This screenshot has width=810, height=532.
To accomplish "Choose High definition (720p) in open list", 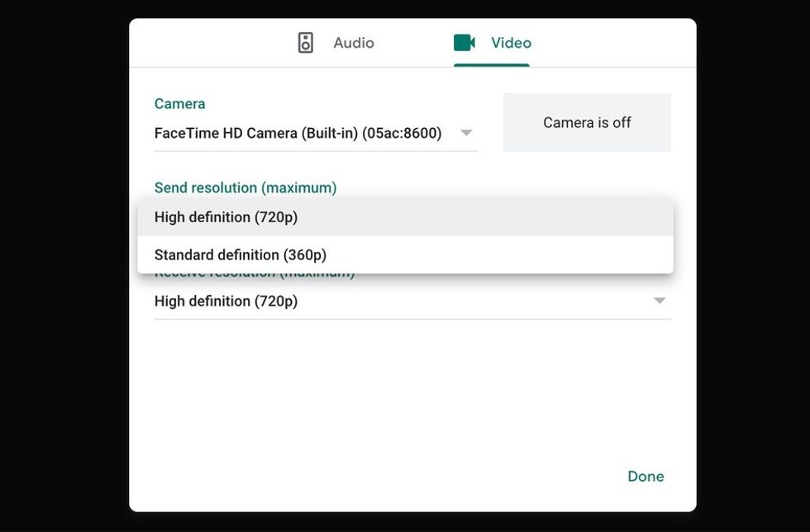I will pyautogui.click(x=226, y=217).
